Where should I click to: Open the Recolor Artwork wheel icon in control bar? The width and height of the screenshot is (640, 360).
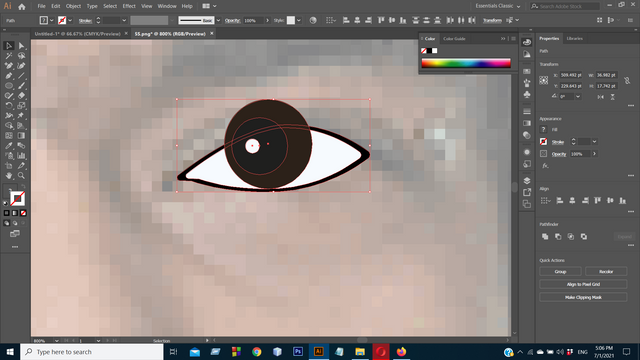tap(313, 20)
